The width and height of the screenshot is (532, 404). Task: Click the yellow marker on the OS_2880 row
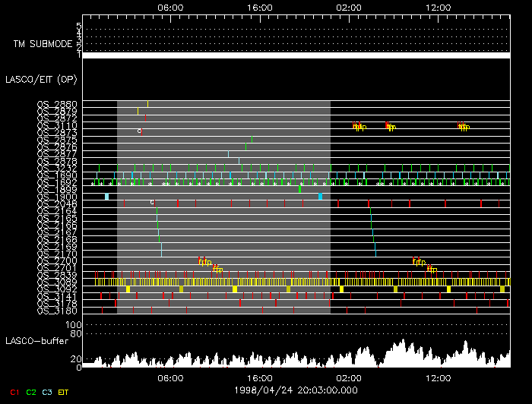147,104
